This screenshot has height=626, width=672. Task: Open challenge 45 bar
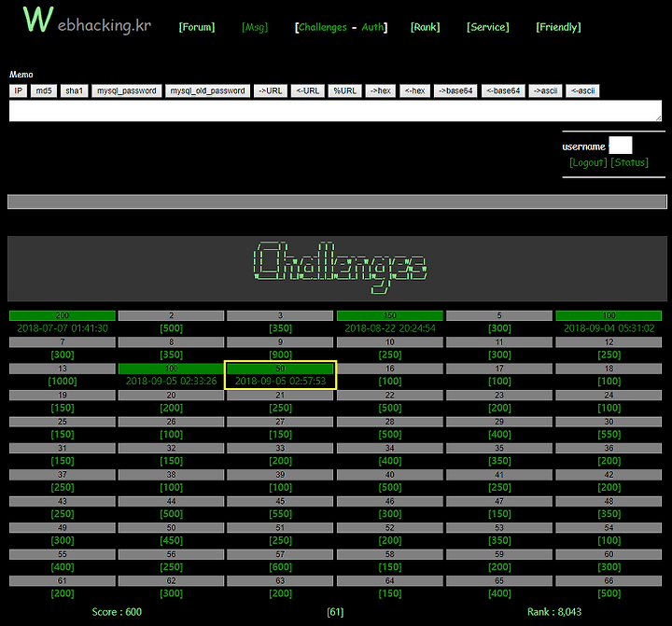tap(280, 502)
